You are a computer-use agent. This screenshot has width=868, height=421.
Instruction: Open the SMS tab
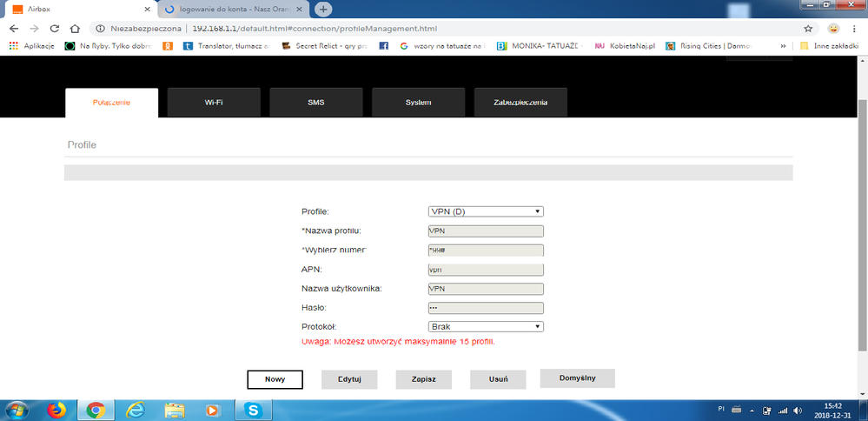pyautogui.click(x=316, y=103)
